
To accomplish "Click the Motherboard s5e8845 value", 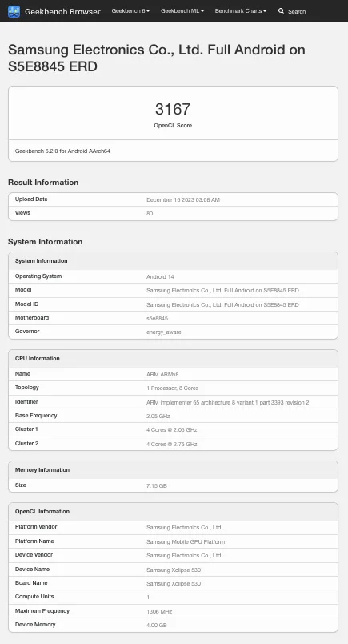I will [x=157, y=318].
